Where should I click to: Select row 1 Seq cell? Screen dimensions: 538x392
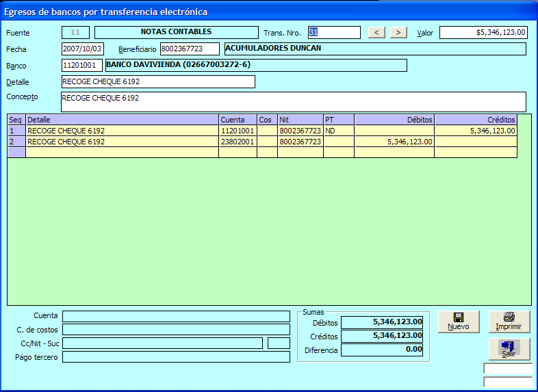(16, 131)
